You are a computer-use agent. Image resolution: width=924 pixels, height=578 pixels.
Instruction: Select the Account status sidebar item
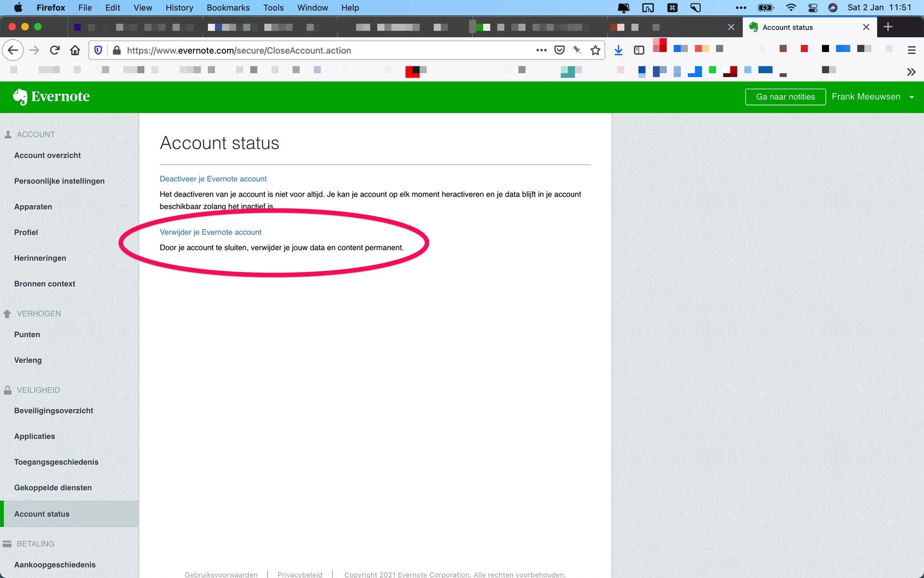[41, 513]
